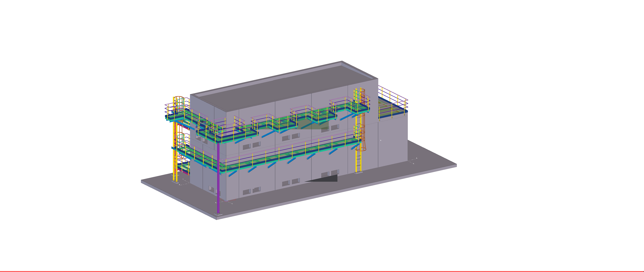Click grid label A near the purple column
The width and height of the screenshot is (644, 272).
(216, 203)
